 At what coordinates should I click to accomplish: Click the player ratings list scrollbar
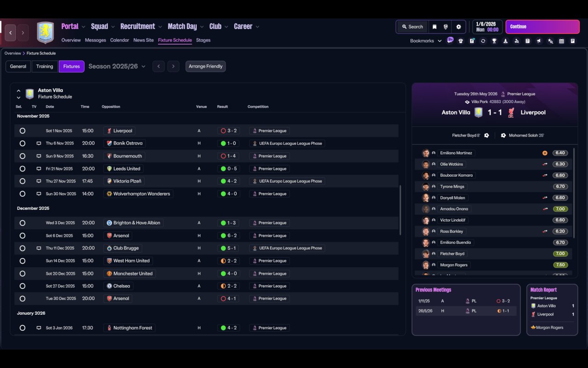click(574, 193)
